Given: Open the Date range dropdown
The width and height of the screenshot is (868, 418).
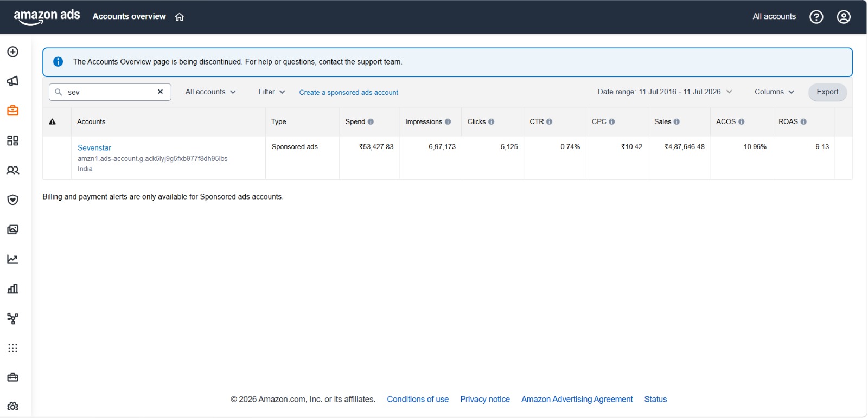Looking at the screenshot, I should point(665,92).
